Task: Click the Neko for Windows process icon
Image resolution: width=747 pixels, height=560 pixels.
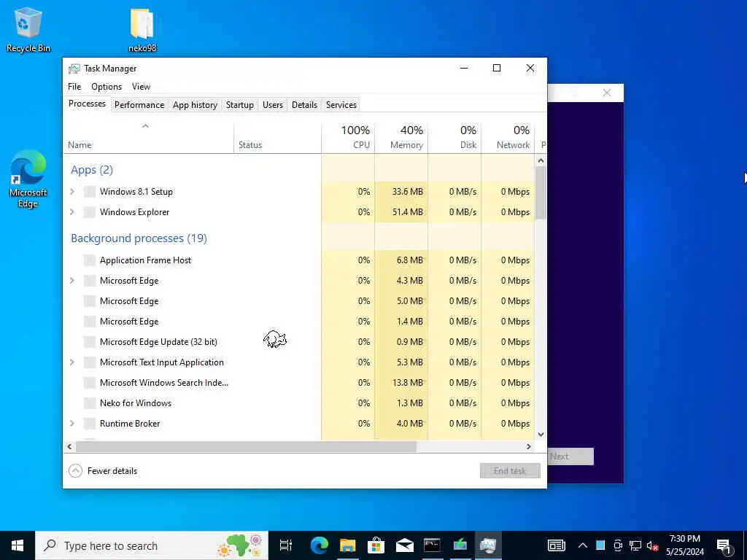Action: pyautogui.click(x=90, y=403)
